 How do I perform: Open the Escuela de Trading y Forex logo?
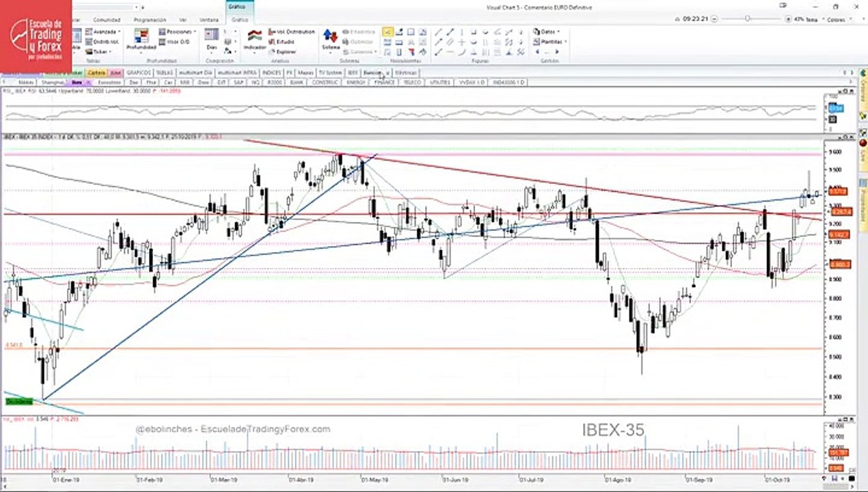pos(36,37)
